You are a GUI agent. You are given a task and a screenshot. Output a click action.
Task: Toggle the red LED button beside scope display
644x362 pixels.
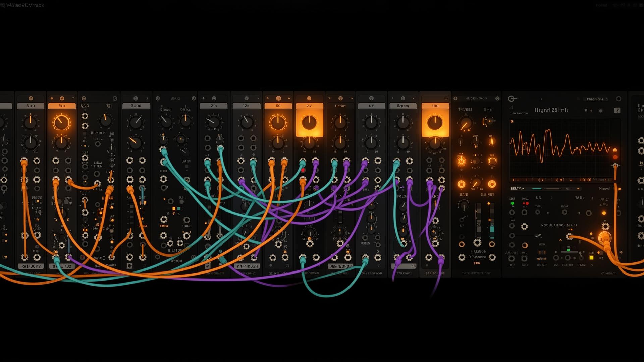point(615,157)
